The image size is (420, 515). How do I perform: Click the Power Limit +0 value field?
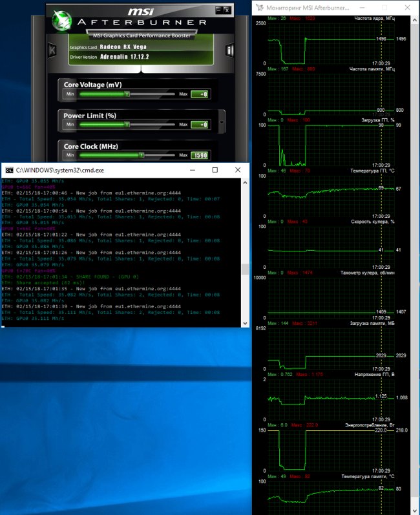[x=200, y=125]
